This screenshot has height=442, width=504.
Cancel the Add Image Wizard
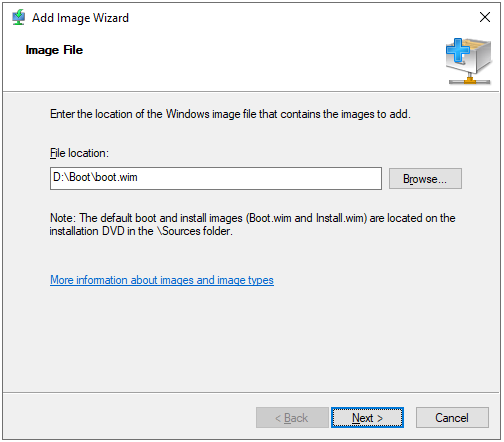tap(452, 417)
